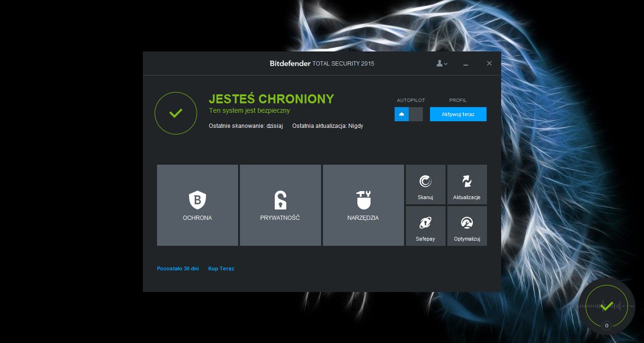644x343 pixels.
Task: Close the Bitdefender window
Action: (x=489, y=63)
